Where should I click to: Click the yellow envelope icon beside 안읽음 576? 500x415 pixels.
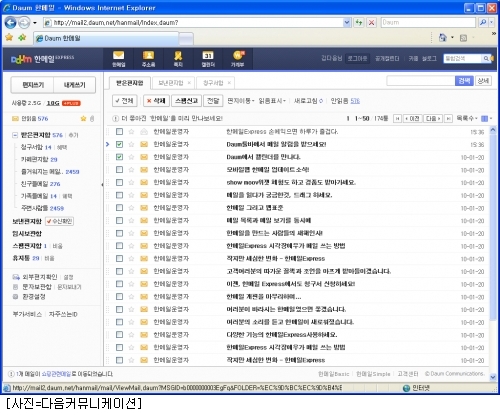pos(15,118)
